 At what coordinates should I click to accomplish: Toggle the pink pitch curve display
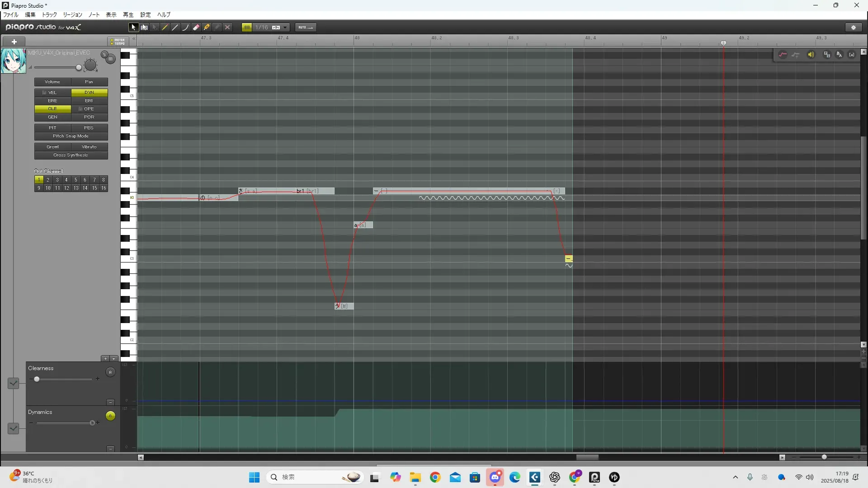pos(783,55)
